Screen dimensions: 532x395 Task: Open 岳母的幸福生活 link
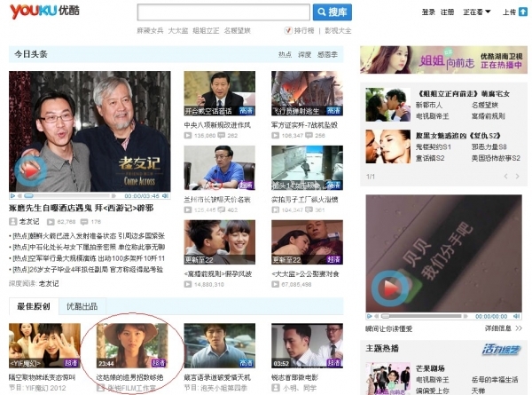(x=495, y=379)
